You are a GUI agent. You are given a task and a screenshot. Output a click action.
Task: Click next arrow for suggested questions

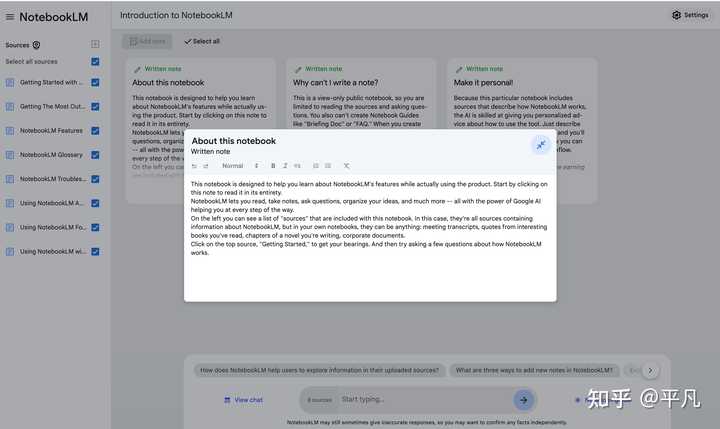coord(650,370)
